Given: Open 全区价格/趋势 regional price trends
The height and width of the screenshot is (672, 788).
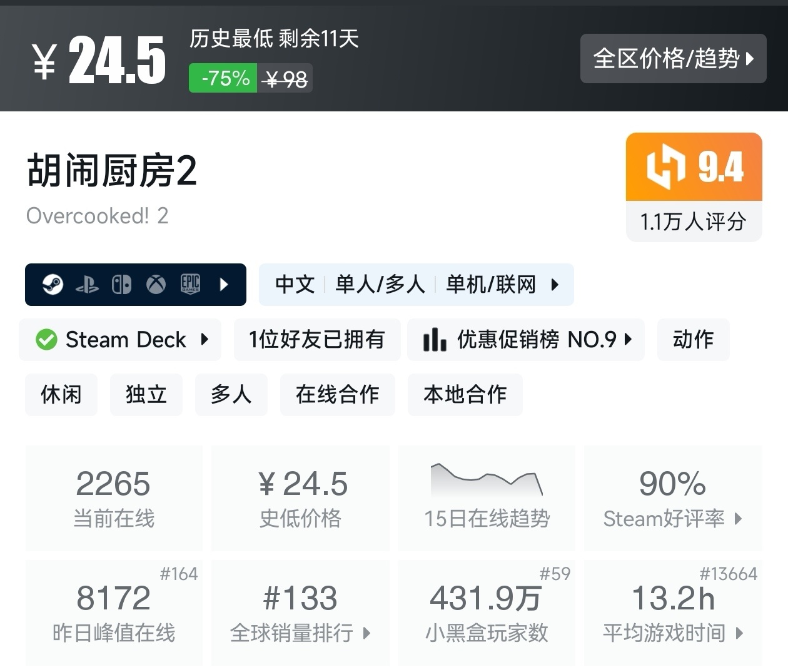Looking at the screenshot, I should pyautogui.click(x=673, y=59).
